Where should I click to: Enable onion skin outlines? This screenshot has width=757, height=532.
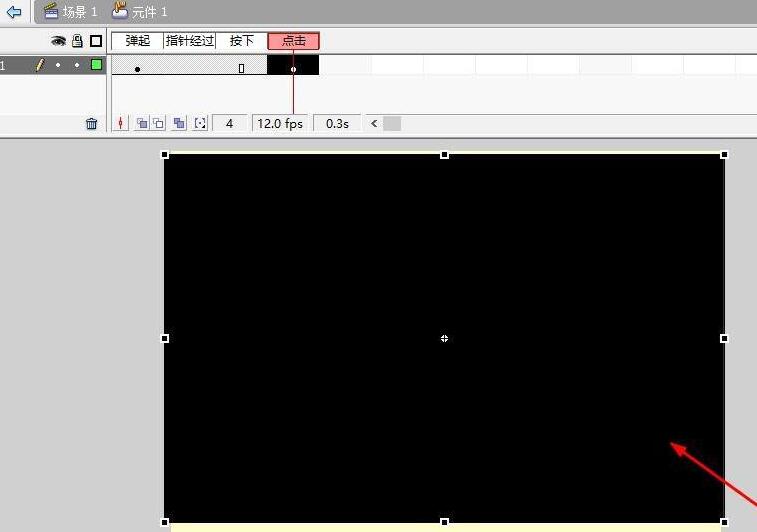(x=158, y=124)
